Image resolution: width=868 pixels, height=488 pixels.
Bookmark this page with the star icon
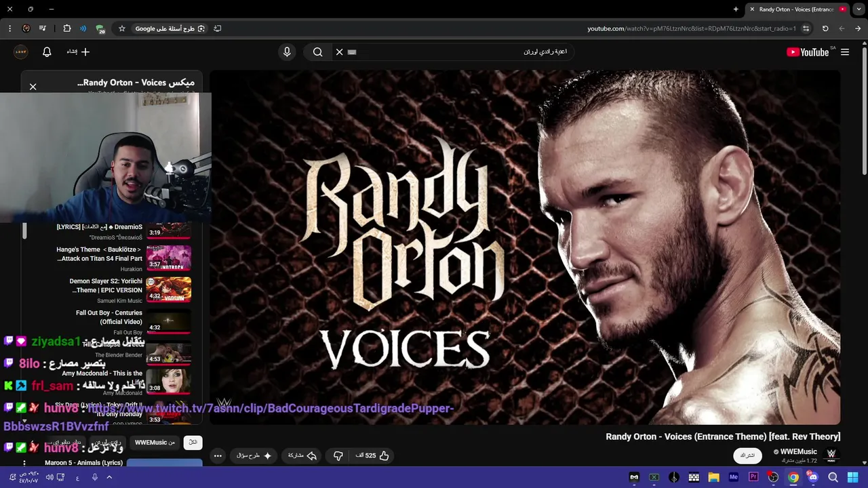(x=122, y=28)
